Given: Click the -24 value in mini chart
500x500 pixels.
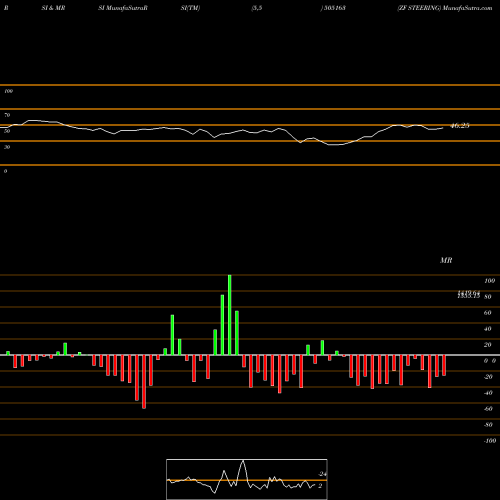Looking at the screenshot, I should 322,474.
